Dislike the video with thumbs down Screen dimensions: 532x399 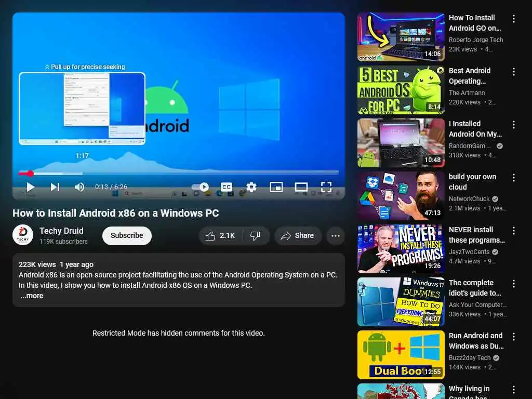[x=255, y=235]
